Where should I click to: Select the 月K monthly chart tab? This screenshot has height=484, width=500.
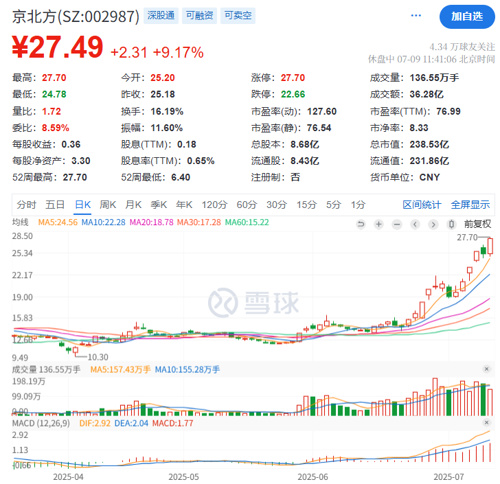(133, 204)
